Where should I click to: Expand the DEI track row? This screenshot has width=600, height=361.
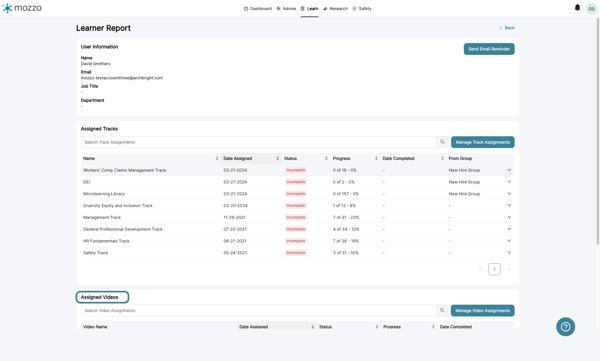coord(509,182)
